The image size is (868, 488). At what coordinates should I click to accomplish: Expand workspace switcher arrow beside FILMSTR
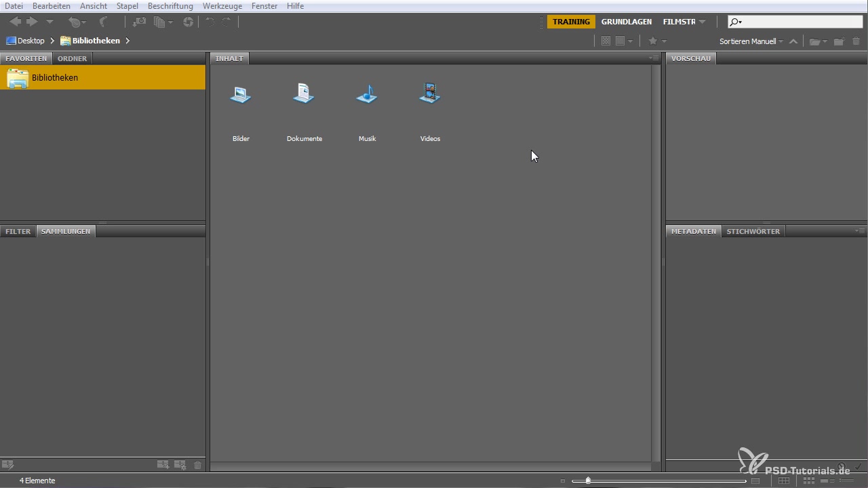[702, 22]
